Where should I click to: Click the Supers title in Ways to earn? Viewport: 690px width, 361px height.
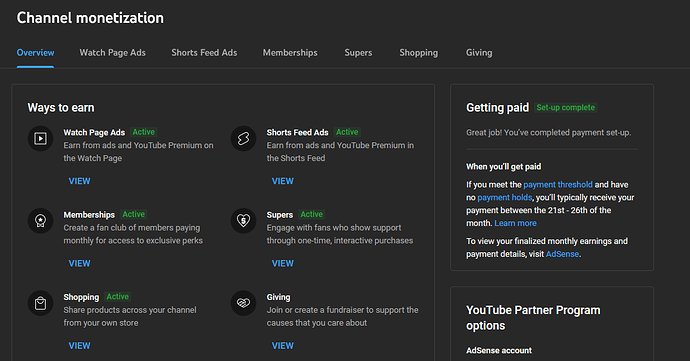[x=279, y=215]
